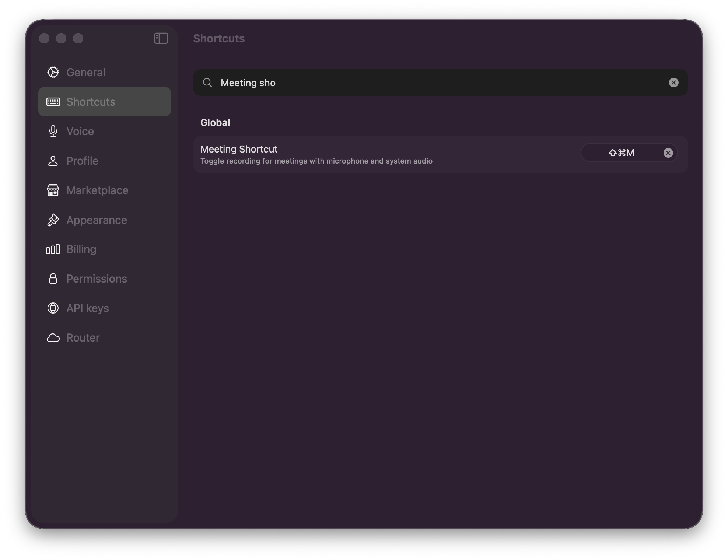Image resolution: width=728 pixels, height=560 pixels.
Task: Click the Voice microphone icon
Action: coord(53,131)
